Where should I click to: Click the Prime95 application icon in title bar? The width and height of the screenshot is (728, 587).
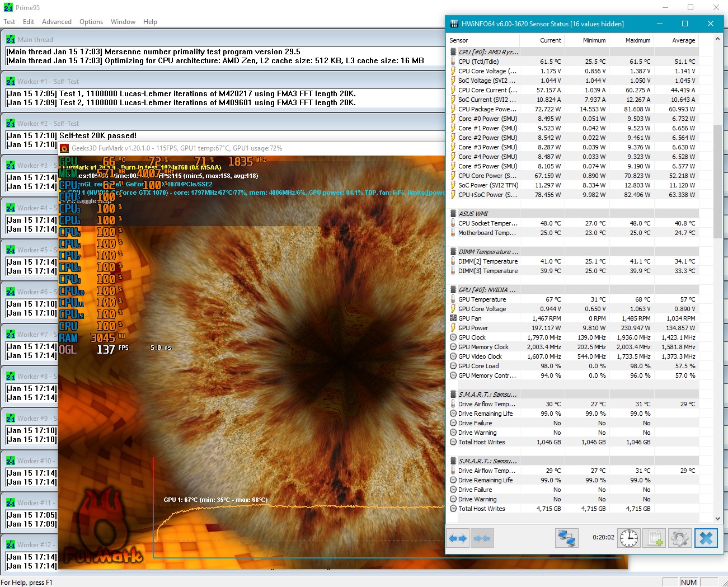click(x=8, y=7)
